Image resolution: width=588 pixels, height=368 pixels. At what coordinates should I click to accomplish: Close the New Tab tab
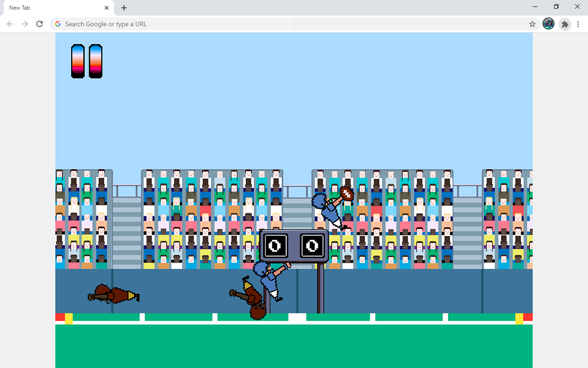coord(107,8)
